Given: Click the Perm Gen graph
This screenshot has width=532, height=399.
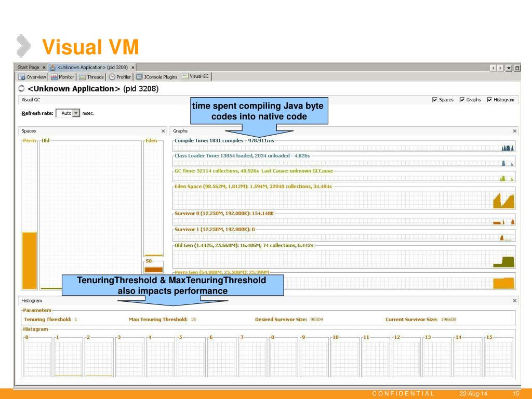Looking at the screenshot, I should [x=400, y=282].
